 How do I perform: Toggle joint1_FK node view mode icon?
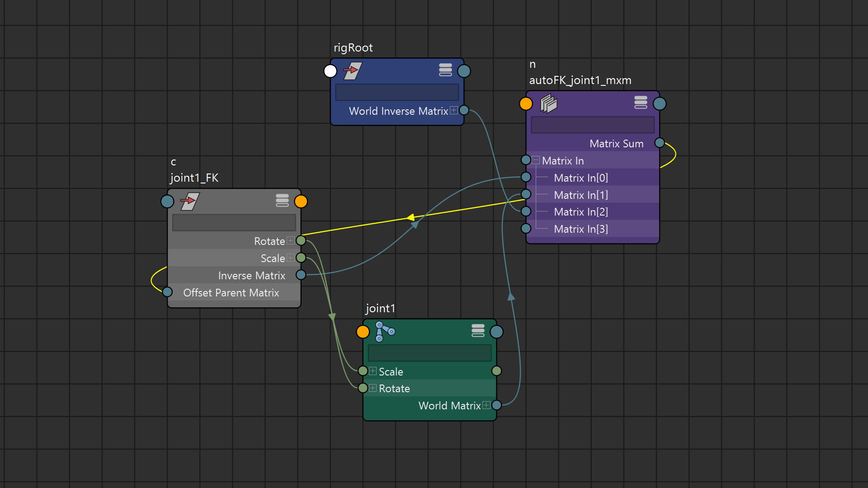coord(282,200)
